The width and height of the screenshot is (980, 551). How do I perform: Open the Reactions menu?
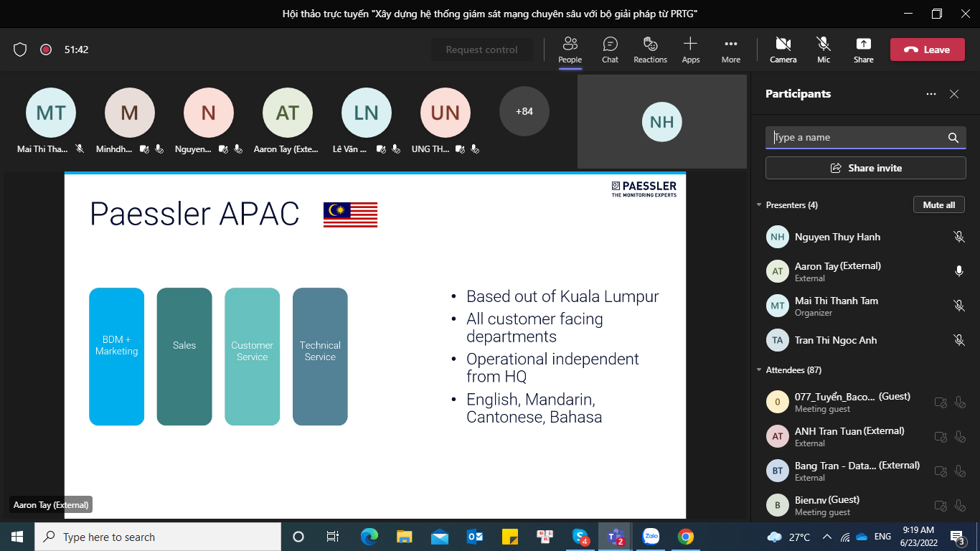click(x=651, y=50)
